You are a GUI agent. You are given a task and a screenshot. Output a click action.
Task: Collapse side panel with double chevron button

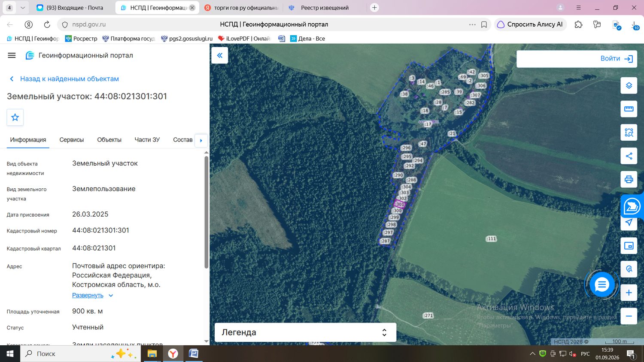219,55
